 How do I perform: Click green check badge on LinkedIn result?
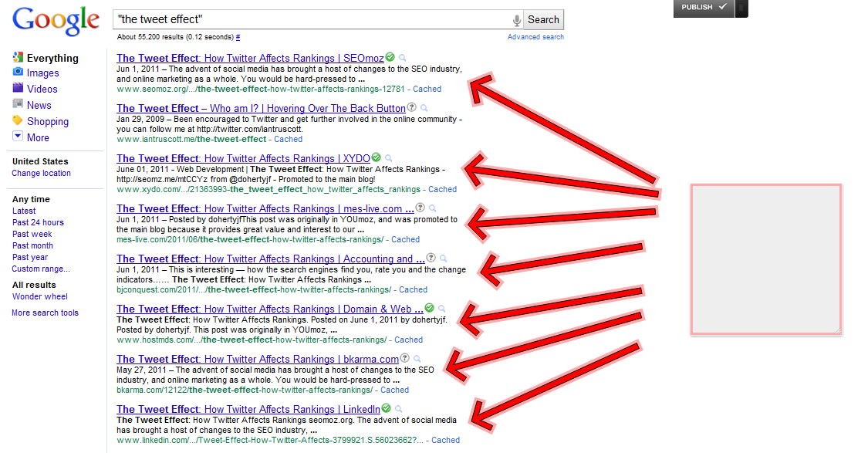pyautogui.click(x=387, y=408)
